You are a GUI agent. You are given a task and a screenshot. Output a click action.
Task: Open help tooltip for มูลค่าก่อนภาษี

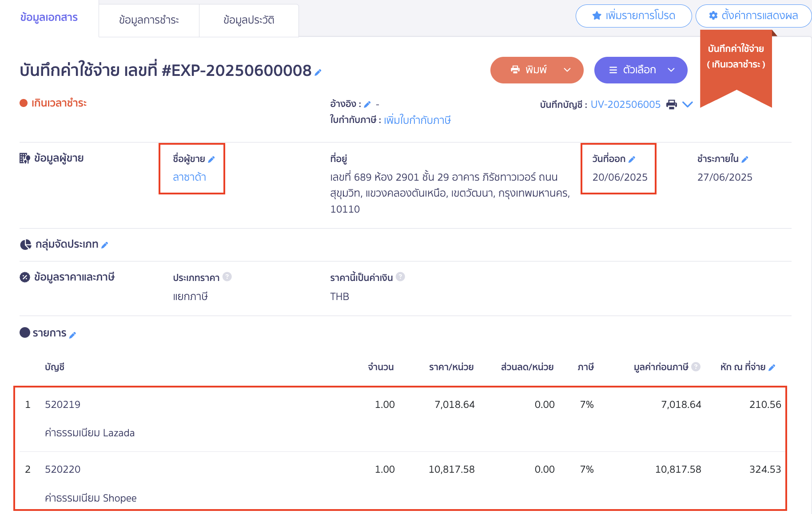(x=696, y=367)
